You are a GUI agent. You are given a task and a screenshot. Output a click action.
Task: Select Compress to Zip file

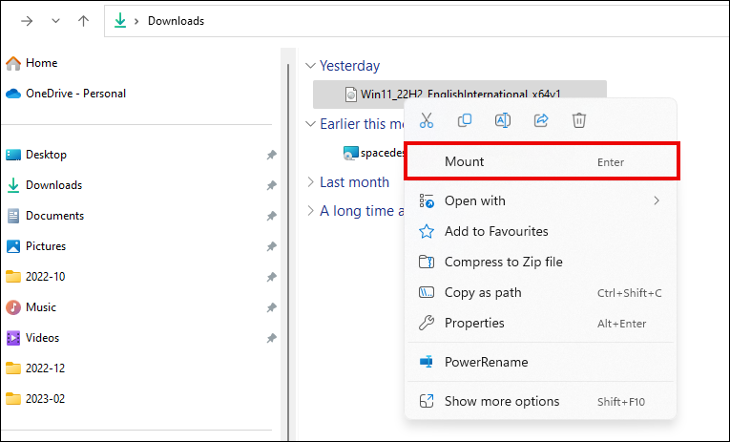503,262
